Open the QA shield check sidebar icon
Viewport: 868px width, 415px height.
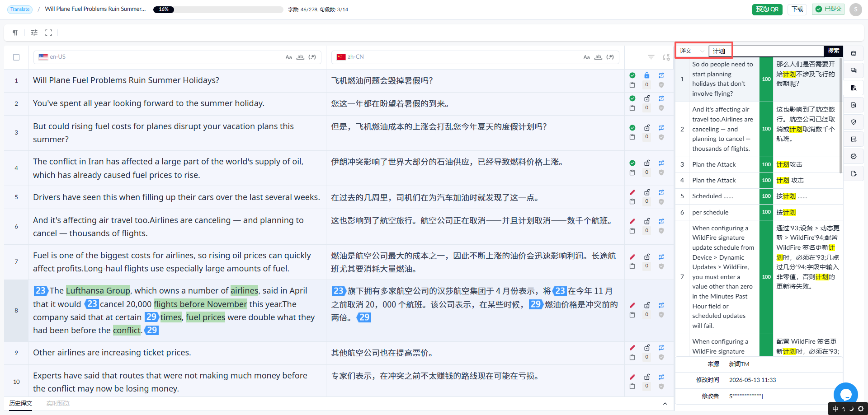854,122
